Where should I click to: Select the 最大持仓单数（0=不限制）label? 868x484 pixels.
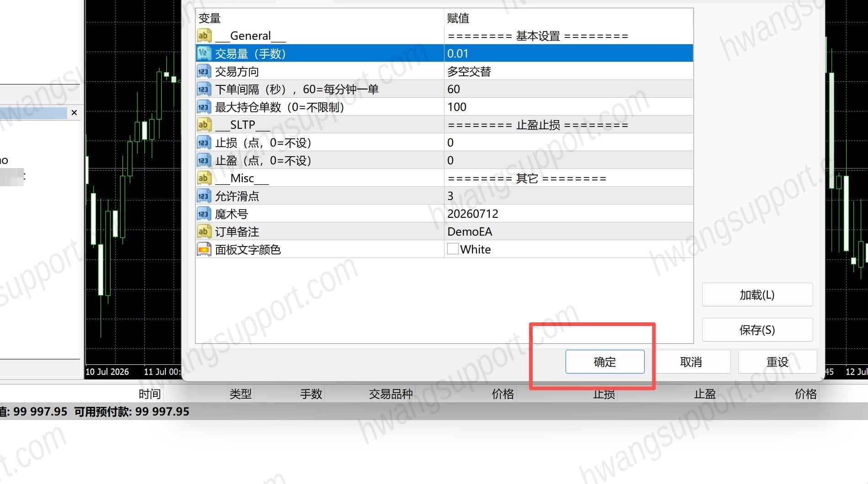tap(280, 107)
